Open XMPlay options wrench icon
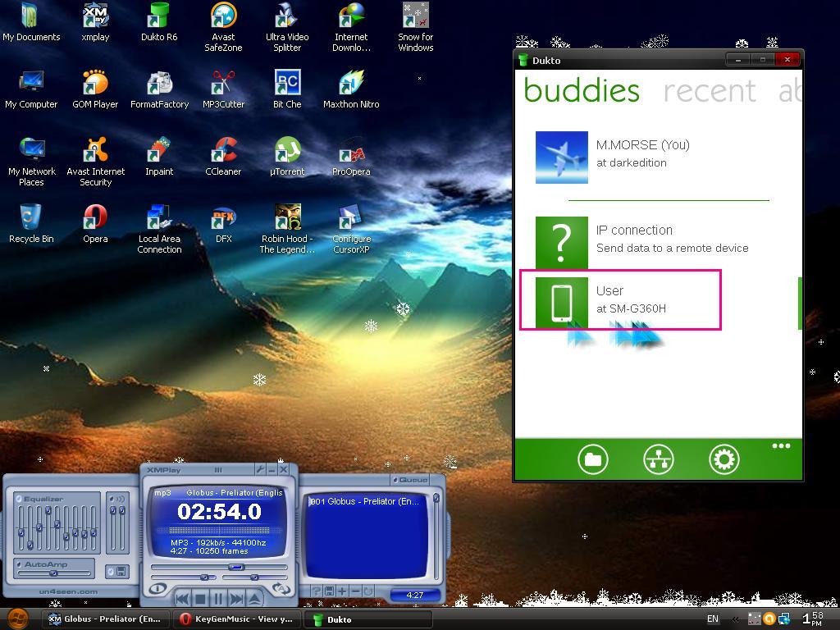The image size is (840, 630). pos(260,470)
